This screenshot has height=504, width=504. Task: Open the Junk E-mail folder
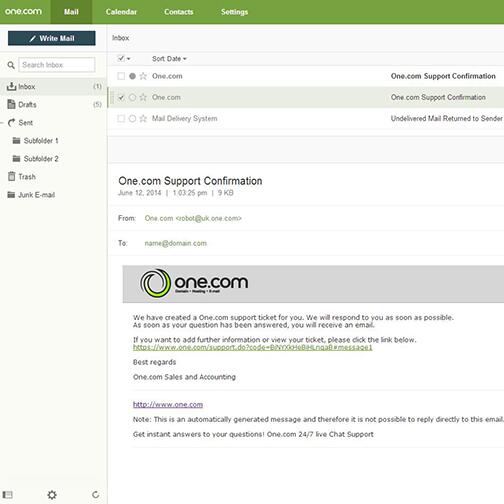coord(37,195)
